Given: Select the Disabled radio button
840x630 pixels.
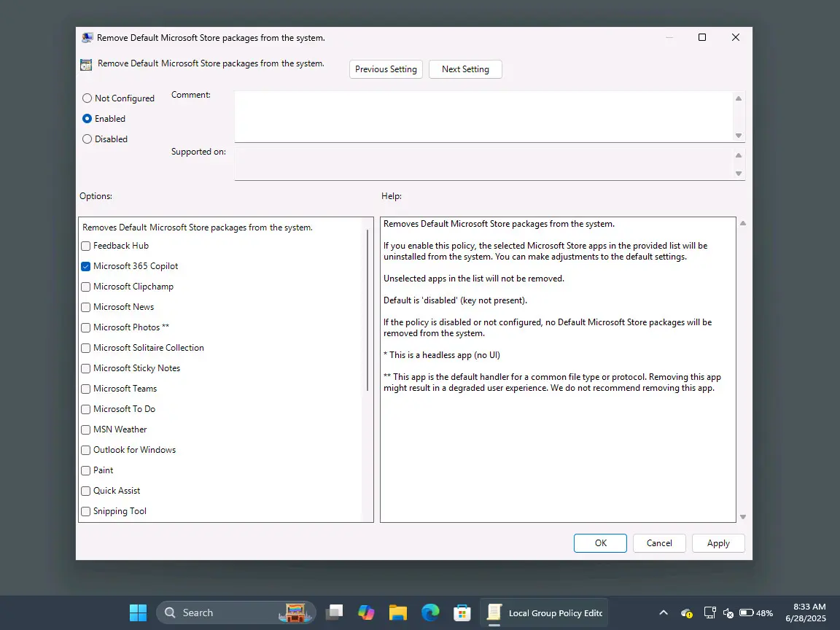Looking at the screenshot, I should [87, 139].
